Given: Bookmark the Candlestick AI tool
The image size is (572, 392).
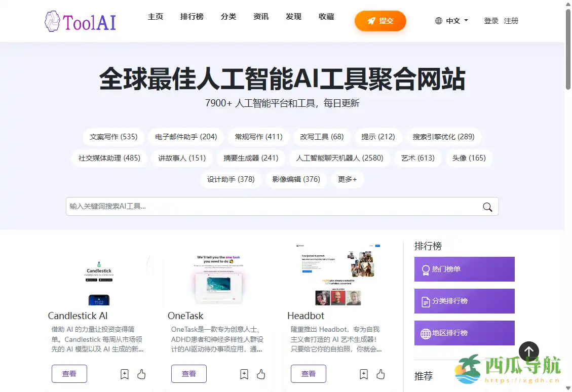Looking at the screenshot, I should [125, 374].
